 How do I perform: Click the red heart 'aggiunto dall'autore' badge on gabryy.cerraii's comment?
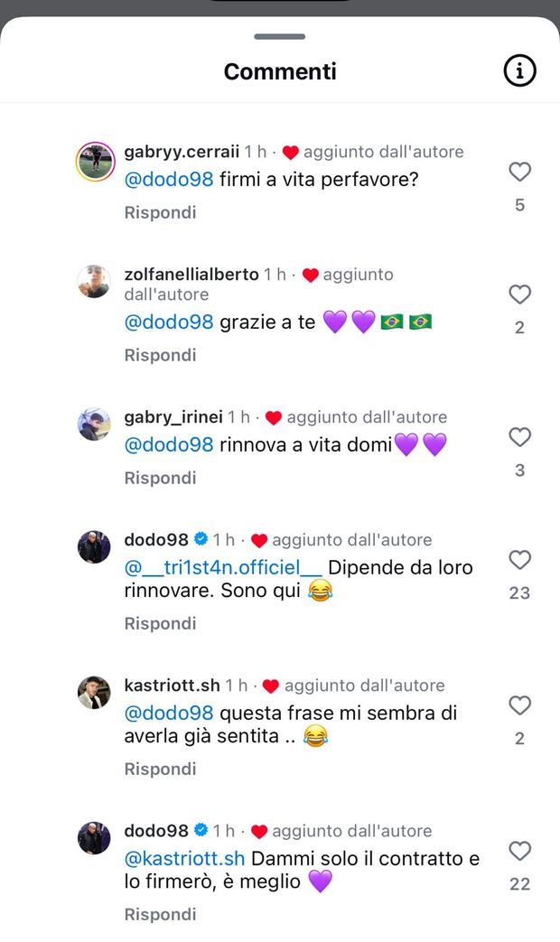(290, 152)
